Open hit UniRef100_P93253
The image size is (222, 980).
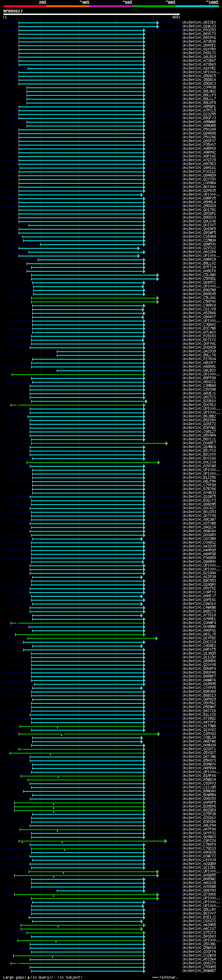199,30
